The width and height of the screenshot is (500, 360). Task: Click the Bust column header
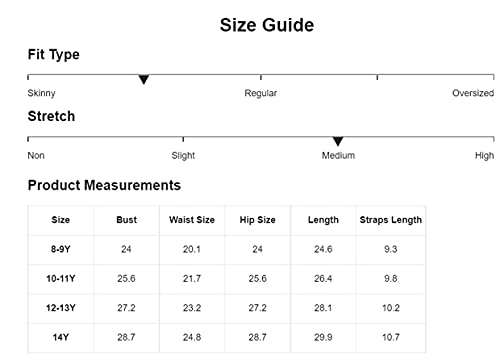click(x=127, y=220)
